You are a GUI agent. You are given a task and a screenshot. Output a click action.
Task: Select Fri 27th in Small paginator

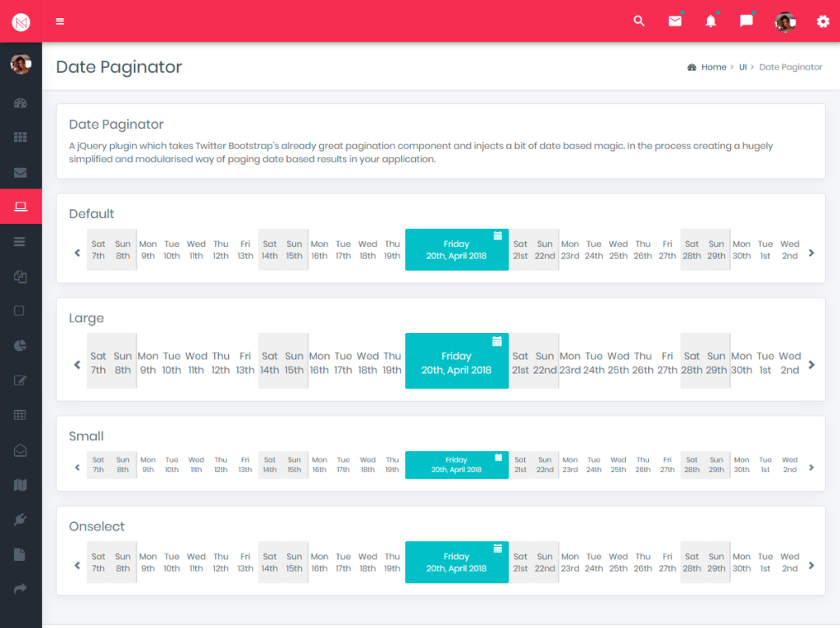[668, 465]
